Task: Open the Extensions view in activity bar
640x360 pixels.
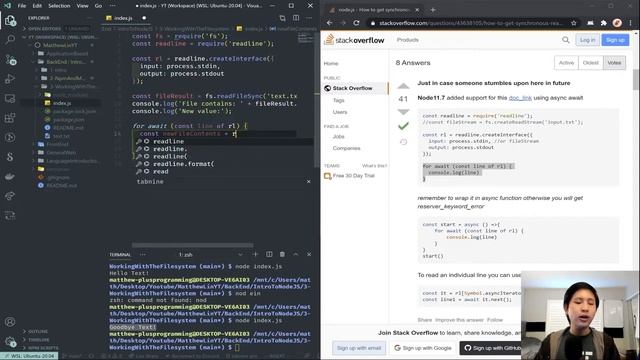Action: point(10,118)
